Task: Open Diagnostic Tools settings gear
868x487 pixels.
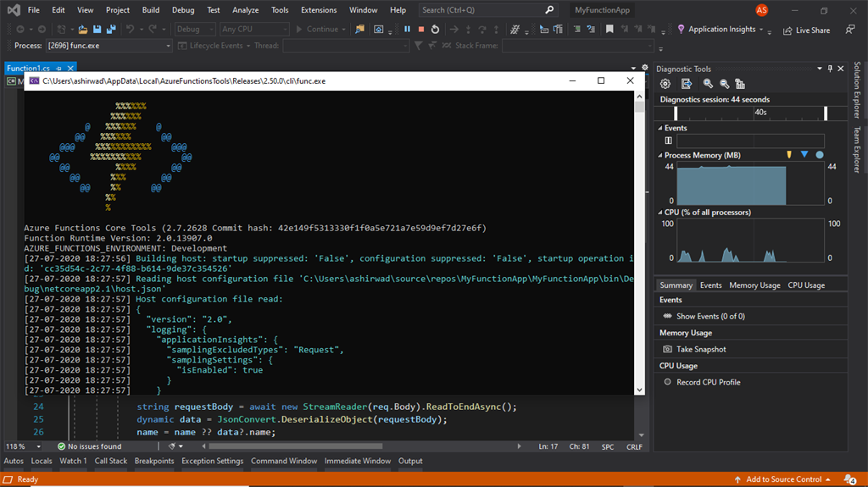Action: point(665,84)
